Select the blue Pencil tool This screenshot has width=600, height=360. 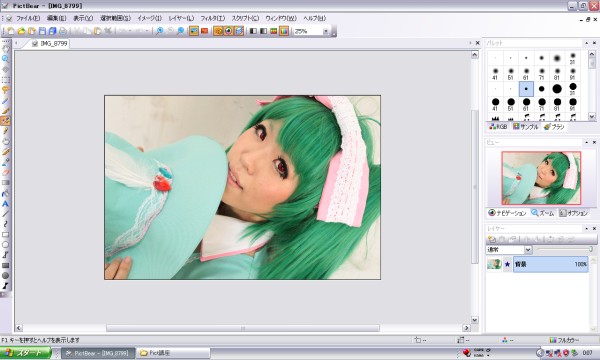tap(5, 101)
